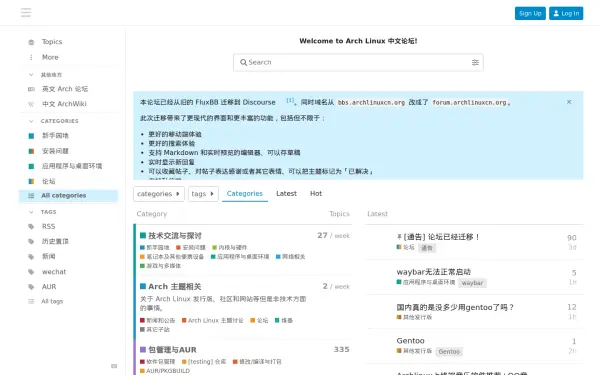Open the Sign Up page
600x375 pixels.
[530, 13]
